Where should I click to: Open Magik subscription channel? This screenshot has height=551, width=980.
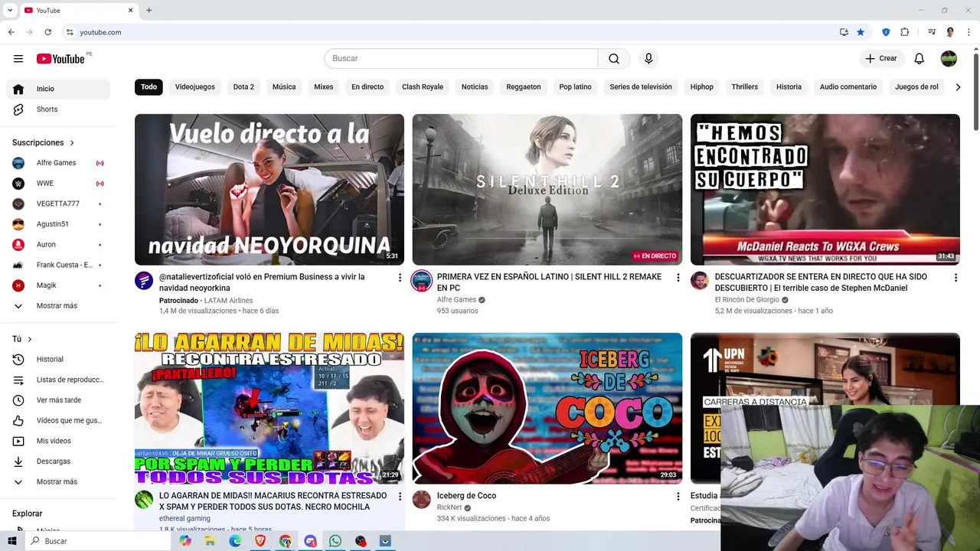pyautogui.click(x=58, y=285)
